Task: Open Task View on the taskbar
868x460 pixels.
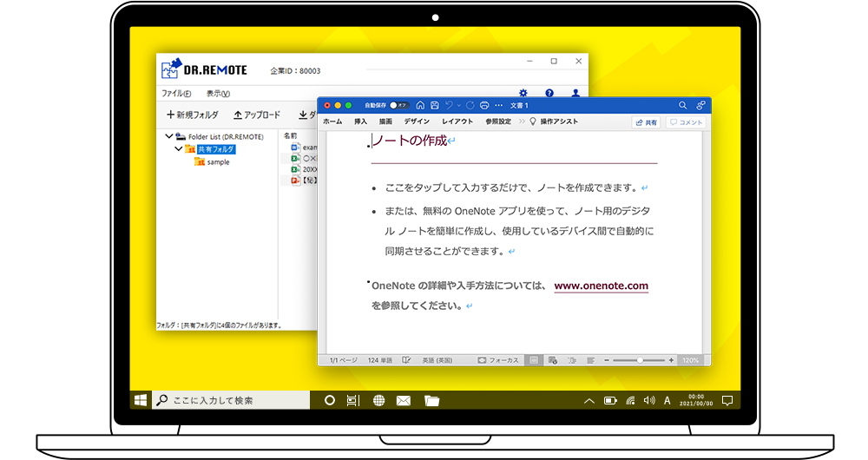Action: point(353,400)
